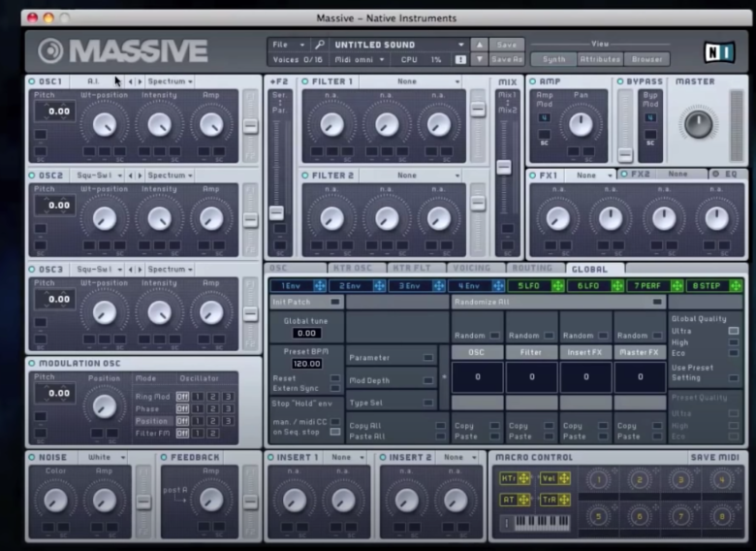Click macro knob number 1
756x551 pixels.
tap(598, 479)
